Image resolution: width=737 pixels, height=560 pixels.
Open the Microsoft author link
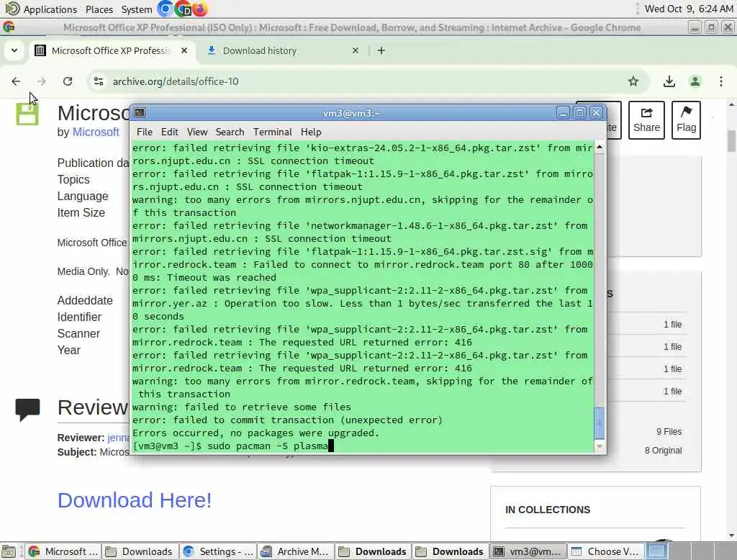coord(96,132)
